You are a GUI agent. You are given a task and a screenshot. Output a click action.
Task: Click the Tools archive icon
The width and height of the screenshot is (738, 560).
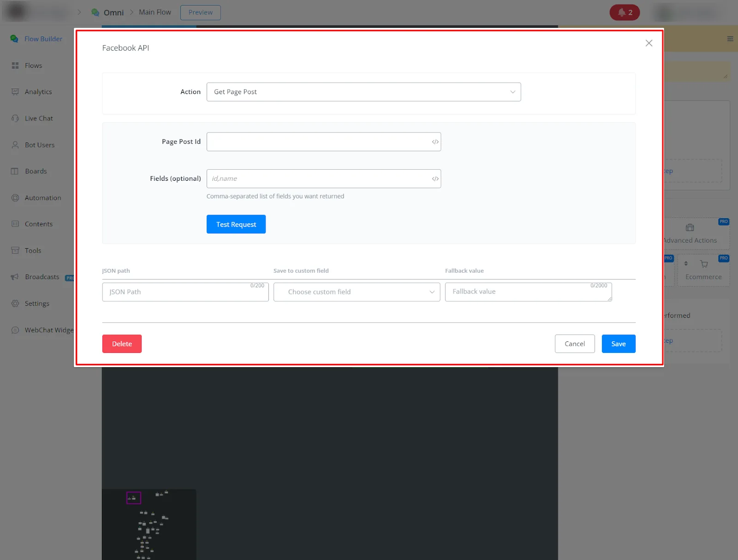tap(15, 250)
